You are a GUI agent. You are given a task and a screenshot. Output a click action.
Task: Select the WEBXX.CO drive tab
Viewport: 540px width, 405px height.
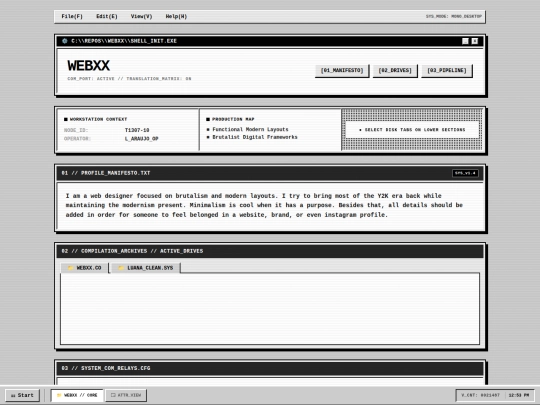(84, 268)
